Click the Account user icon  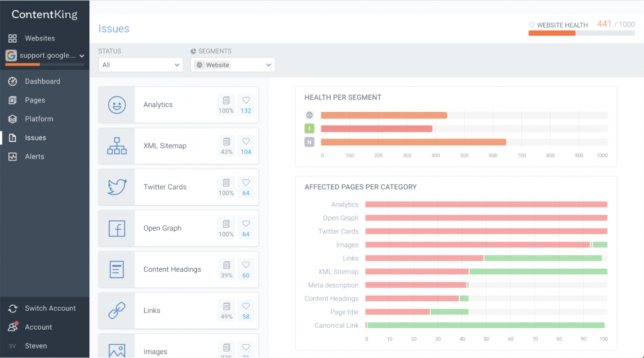pyautogui.click(x=13, y=327)
